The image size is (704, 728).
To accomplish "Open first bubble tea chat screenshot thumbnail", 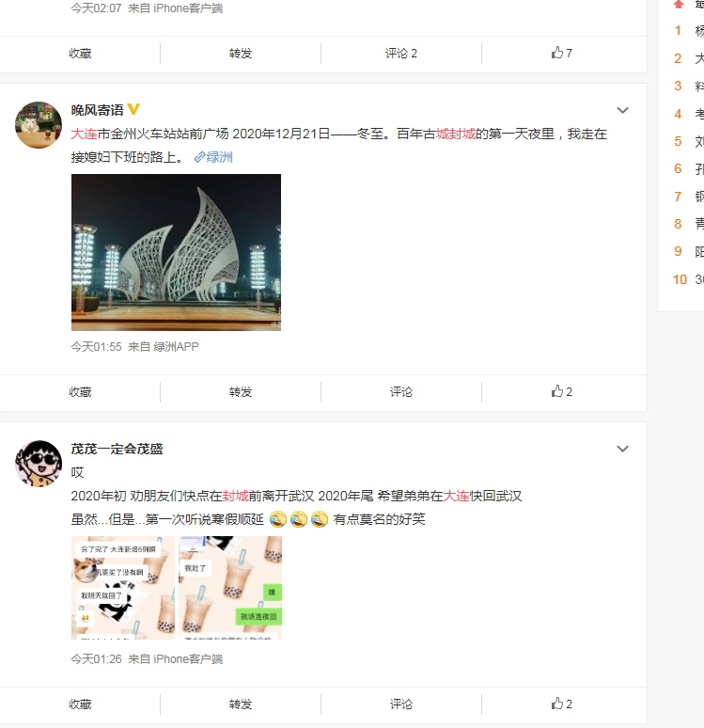I will tap(123, 588).
